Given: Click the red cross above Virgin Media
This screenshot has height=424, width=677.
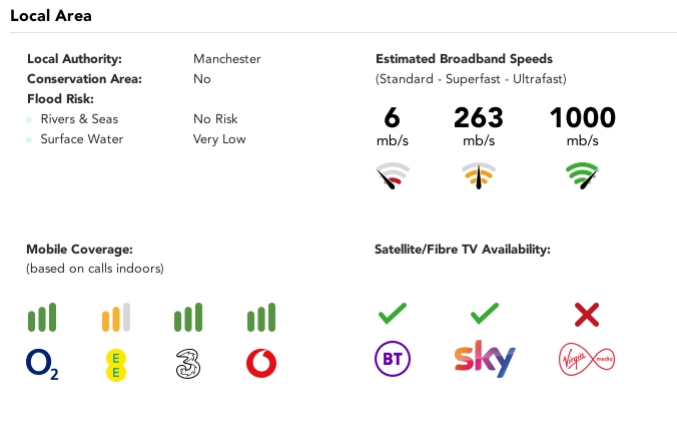Looking at the screenshot, I should pyautogui.click(x=586, y=315).
